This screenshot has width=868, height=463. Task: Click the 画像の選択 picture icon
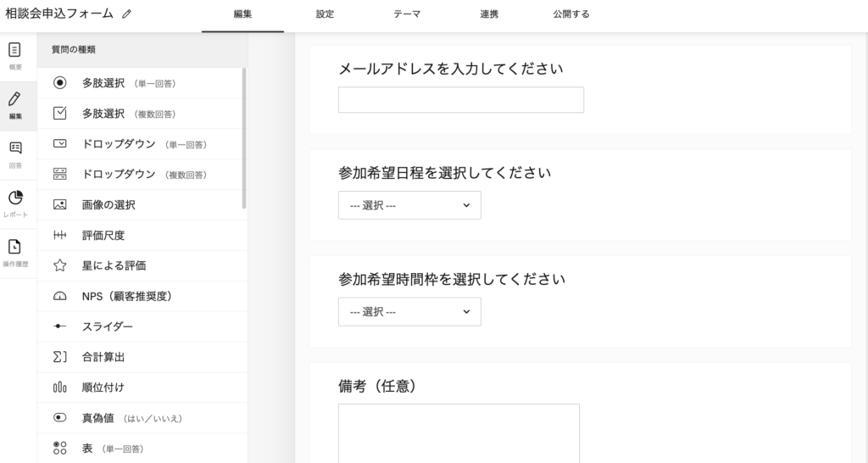[60, 205]
